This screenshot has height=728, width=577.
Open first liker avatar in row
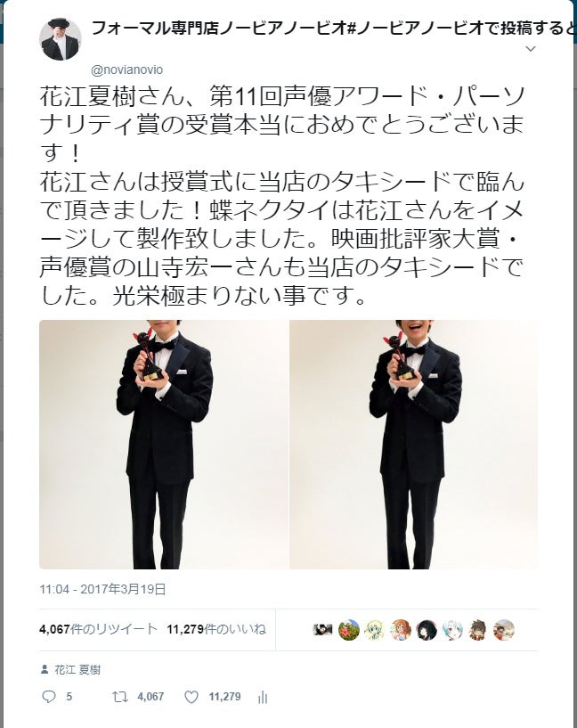pyautogui.click(x=323, y=630)
